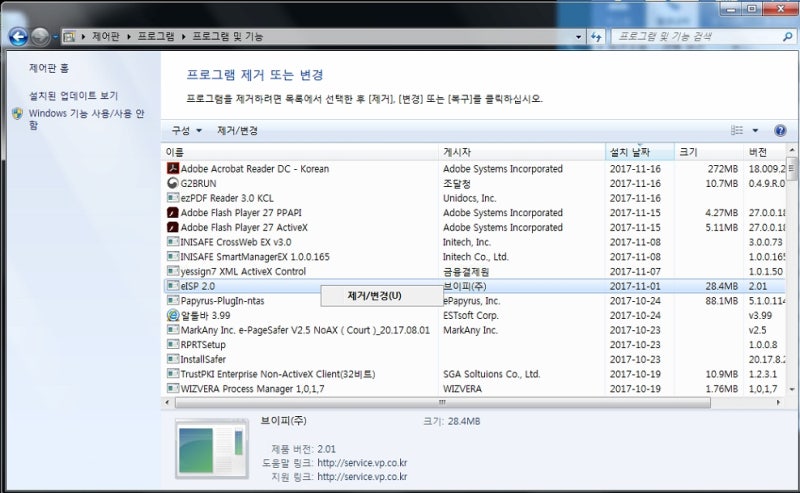The width and height of the screenshot is (800, 493).
Task: Click the 알툴바 3.99 globe icon
Action: click(172, 315)
